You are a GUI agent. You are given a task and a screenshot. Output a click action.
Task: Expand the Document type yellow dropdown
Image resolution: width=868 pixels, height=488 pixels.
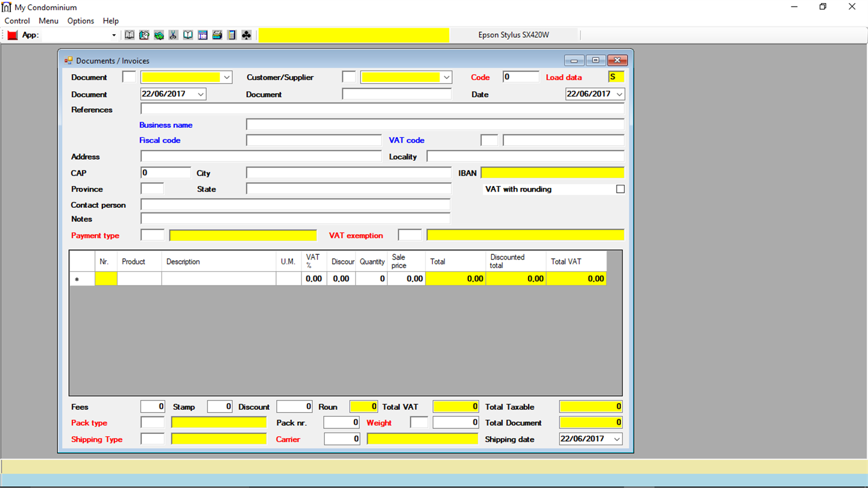227,77
